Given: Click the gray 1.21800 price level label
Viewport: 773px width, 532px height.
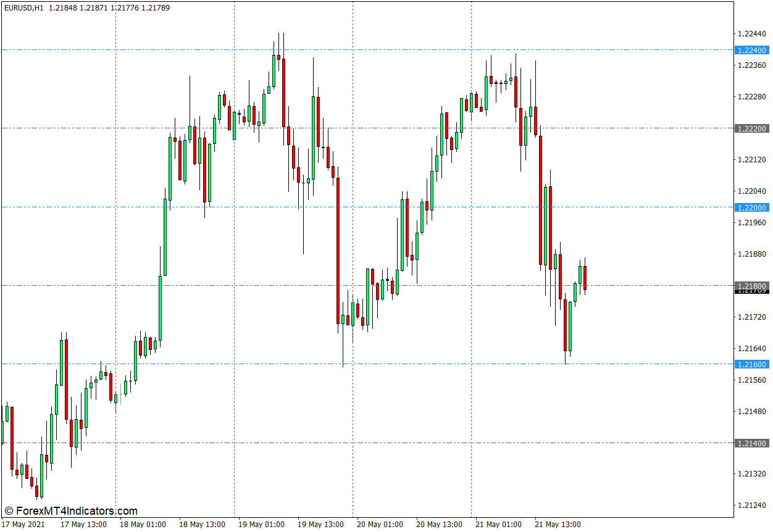Looking at the screenshot, I should [x=751, y=286].
